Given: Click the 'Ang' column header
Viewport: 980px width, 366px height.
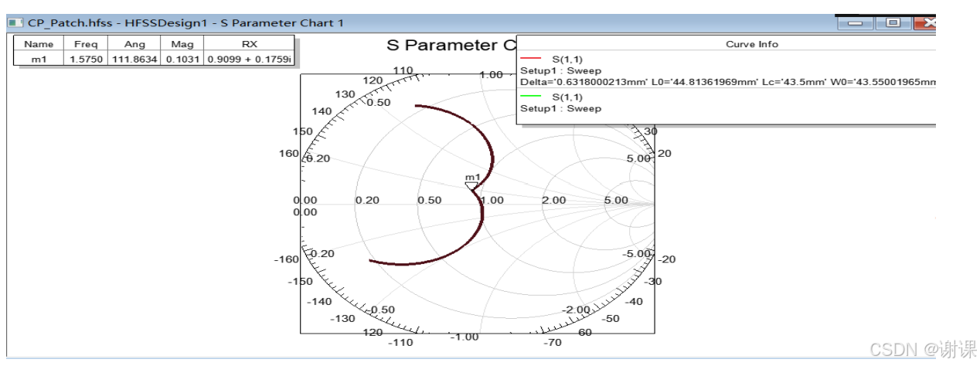Looking at the screenshot, I should click(134, 45).
